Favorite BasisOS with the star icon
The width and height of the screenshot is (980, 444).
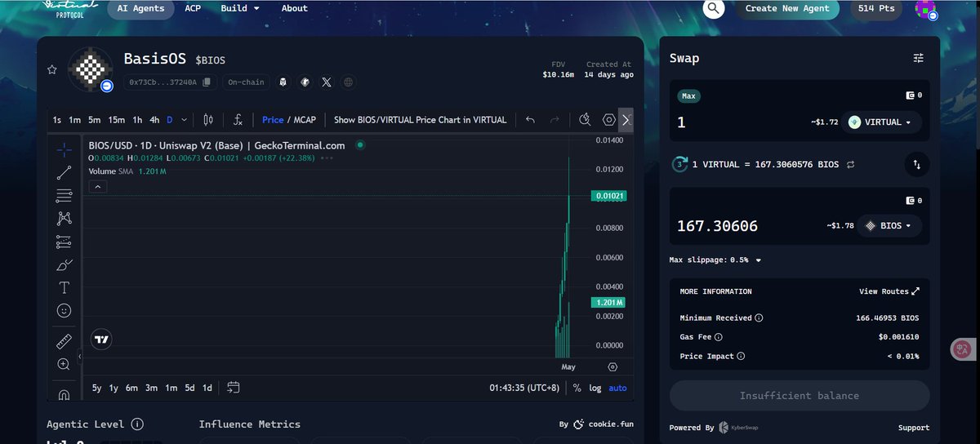[52, 70]
